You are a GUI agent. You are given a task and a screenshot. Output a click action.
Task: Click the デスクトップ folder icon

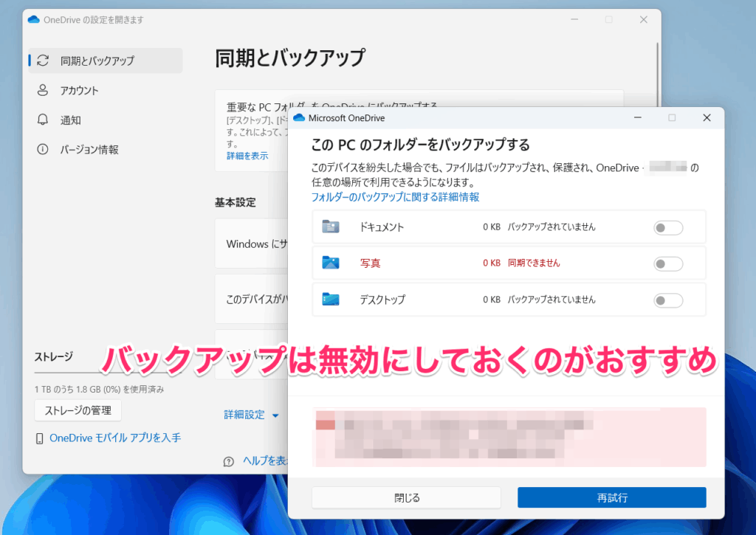click(331, 300)
